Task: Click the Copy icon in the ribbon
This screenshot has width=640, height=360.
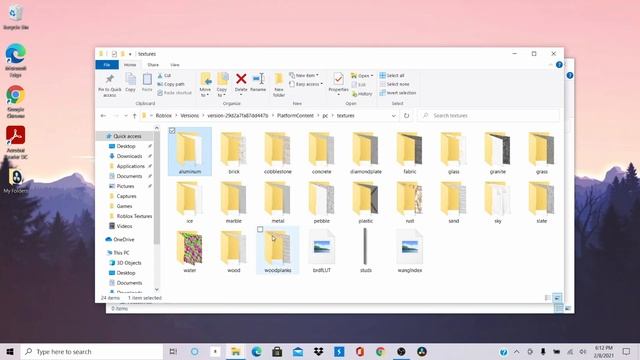Action: click(x=130, y=79)
